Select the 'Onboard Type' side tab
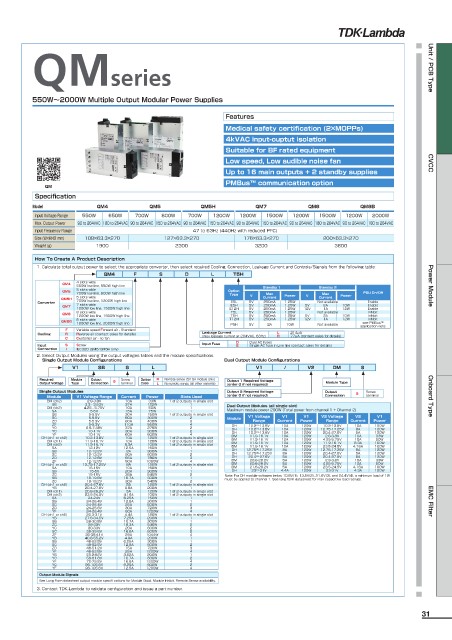452x640 pixels. point(430,396)
